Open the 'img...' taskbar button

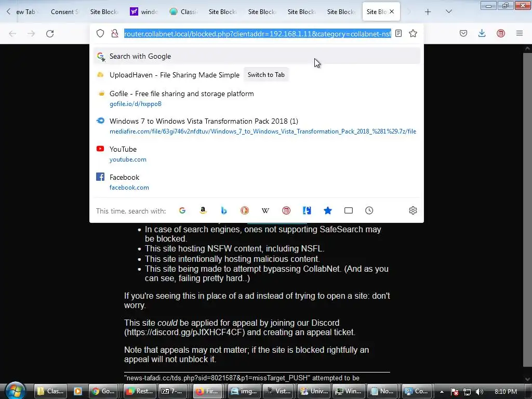tap(243, 391)
